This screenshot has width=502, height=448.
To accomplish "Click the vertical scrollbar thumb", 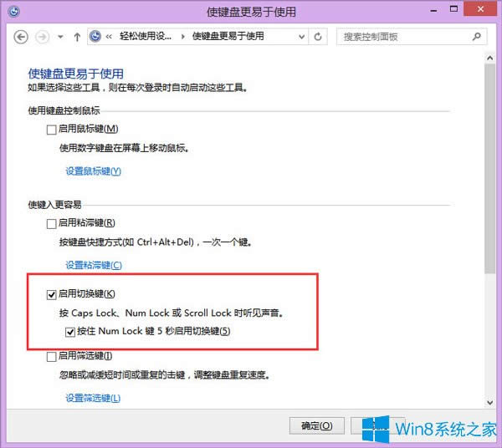I will 489,169.
